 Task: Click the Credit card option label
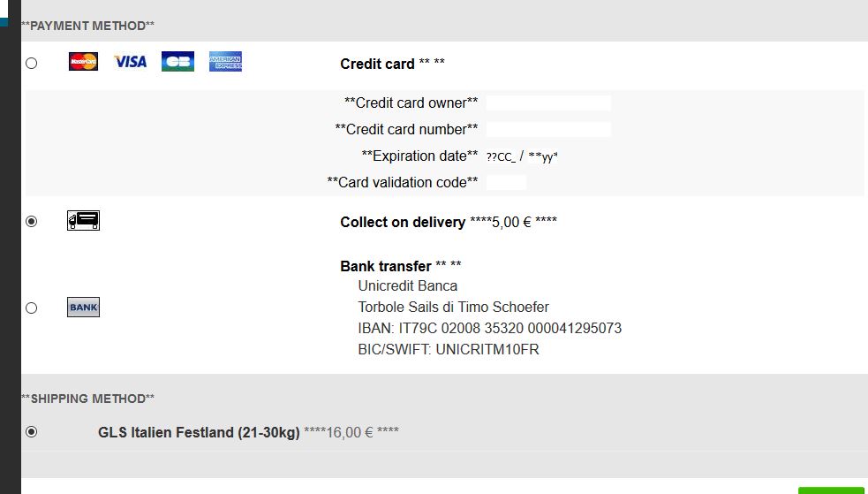pos(377,64)
